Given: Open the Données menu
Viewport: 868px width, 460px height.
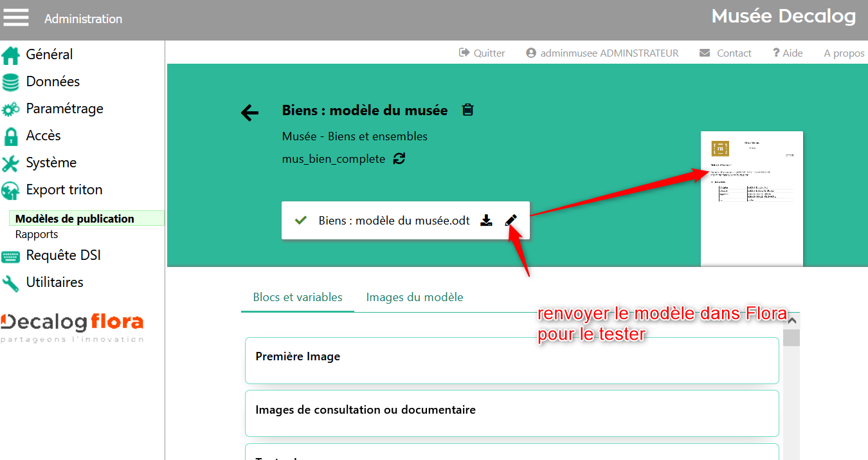Looking at the screenshot, I should click(53, 82).
